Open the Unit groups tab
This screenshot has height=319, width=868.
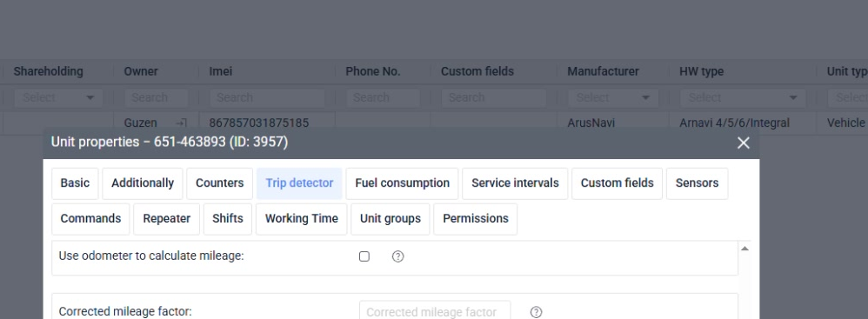coord(391,219)
